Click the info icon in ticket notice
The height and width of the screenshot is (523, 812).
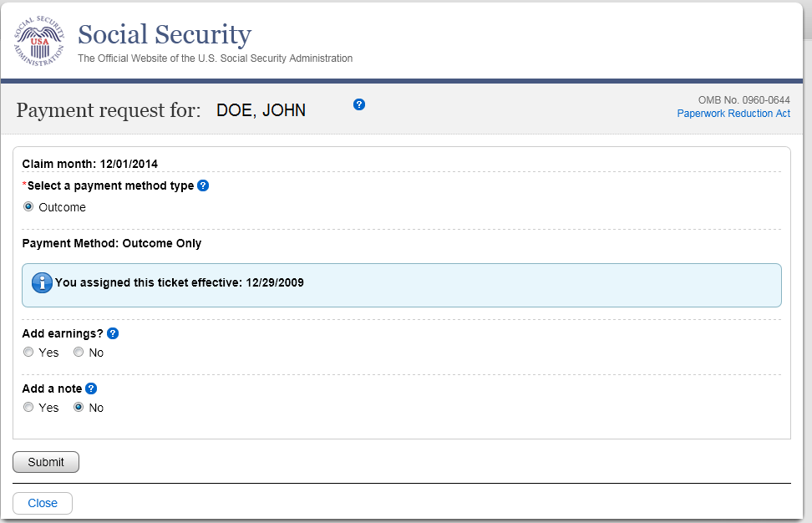coord(42,282)
